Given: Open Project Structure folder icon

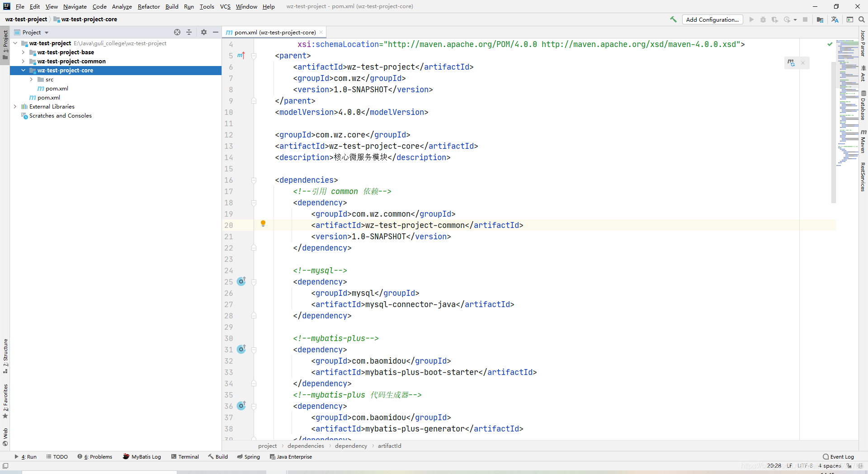Looking at the screenshot, I should pyautogui.click(x=820, y=19).
